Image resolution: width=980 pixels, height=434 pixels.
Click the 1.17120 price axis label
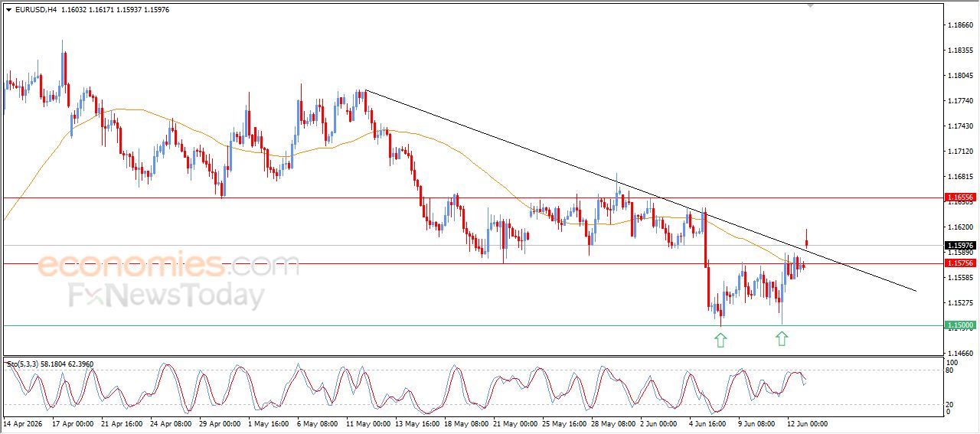pos(960,152)
